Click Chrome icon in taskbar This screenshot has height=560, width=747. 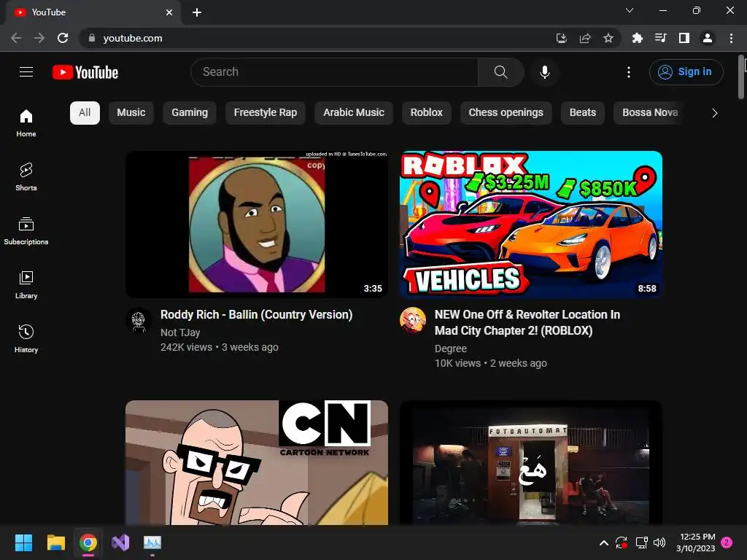point(88,542)
